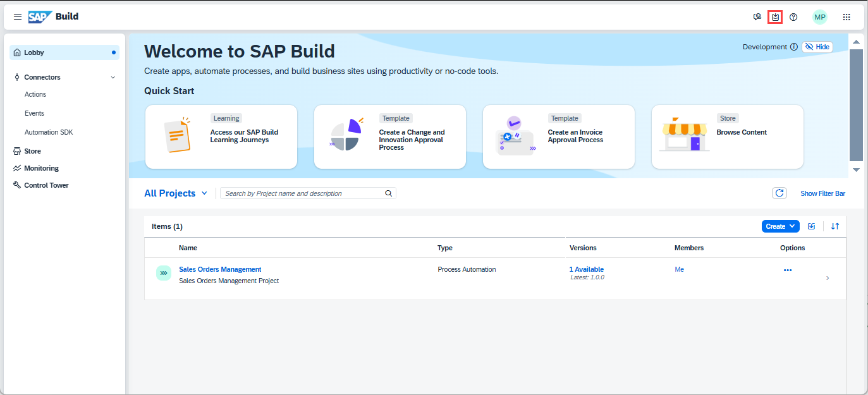Click the Process Automation type cell

tap(467, 269)
